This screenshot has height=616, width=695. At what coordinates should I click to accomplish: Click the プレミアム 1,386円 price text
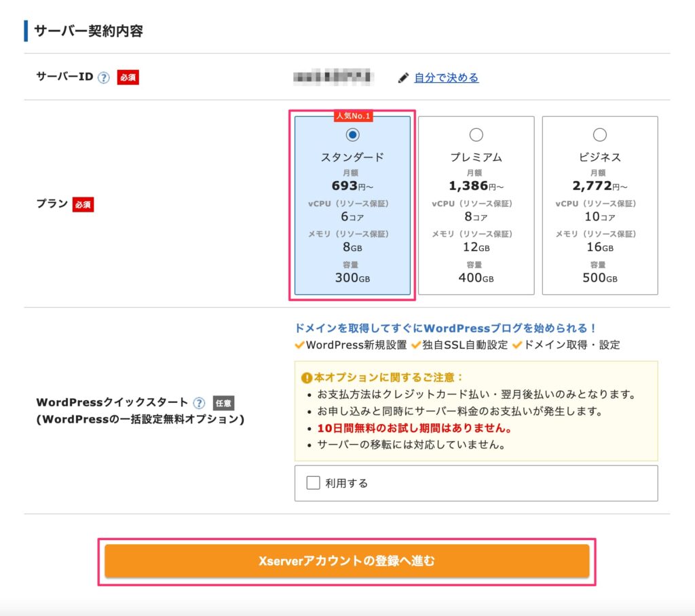coord(476,186)
